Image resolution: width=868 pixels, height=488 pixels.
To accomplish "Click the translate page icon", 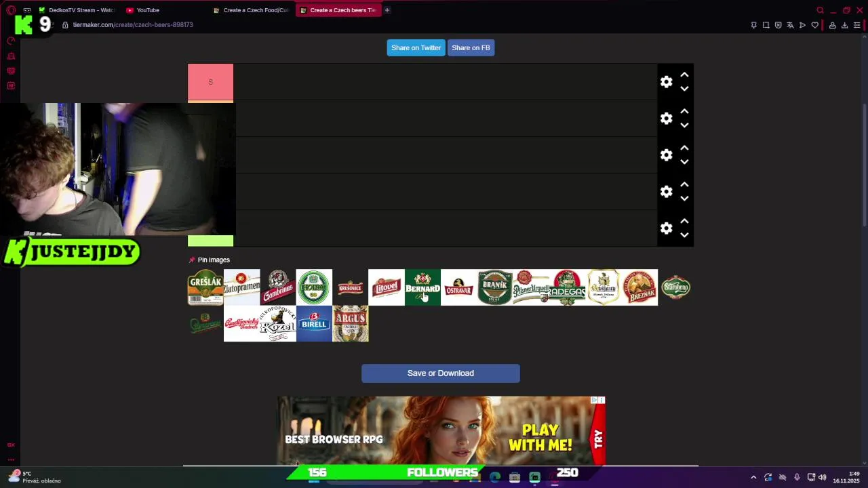I will [x=790, y=25].
